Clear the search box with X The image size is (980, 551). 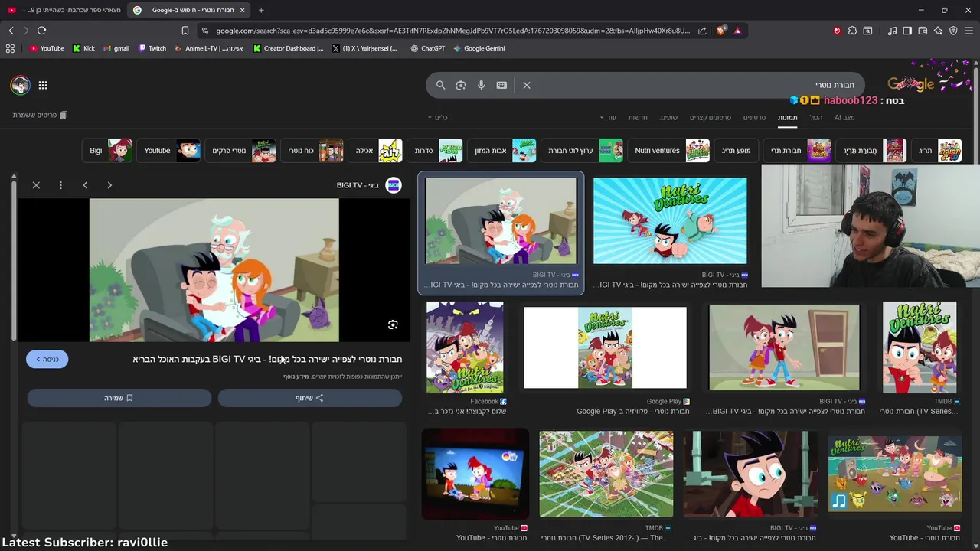pyautogui.click(x=527, y=85)
